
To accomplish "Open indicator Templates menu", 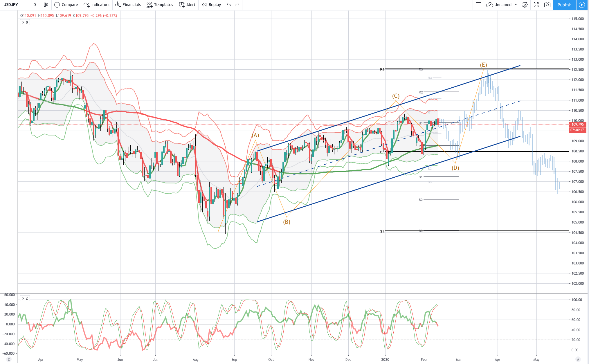I will coord(160,5).
